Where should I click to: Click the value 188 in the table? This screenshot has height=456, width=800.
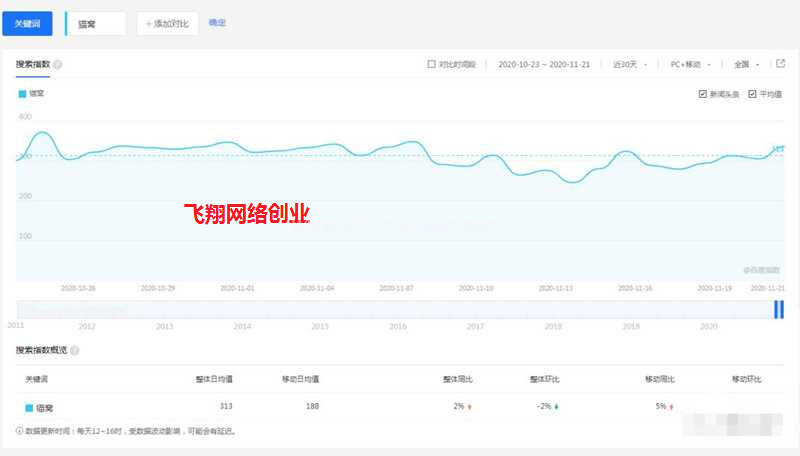[x=312, y=406]
